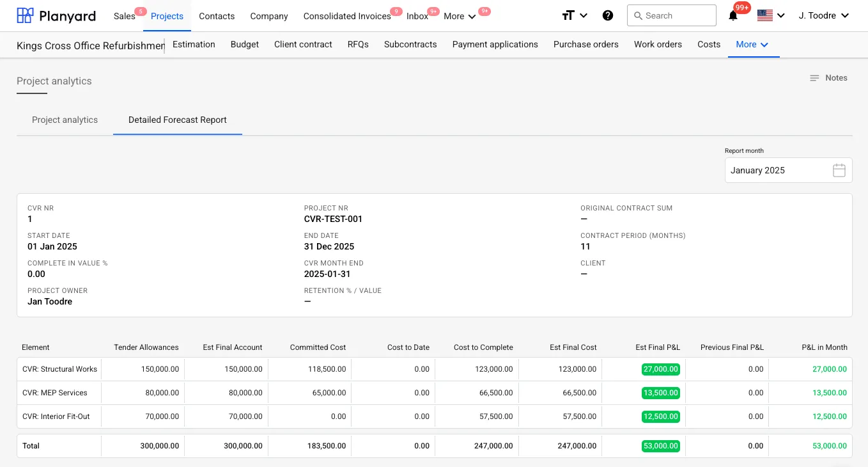The image size is (868, 467).
Task: Click Structural Works green P&L badge
Action: 660,369
